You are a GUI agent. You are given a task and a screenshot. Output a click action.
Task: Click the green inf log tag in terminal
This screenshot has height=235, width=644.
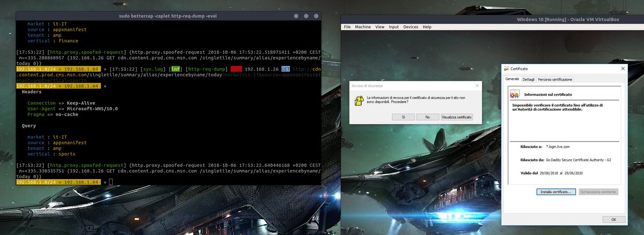point(175,69)
